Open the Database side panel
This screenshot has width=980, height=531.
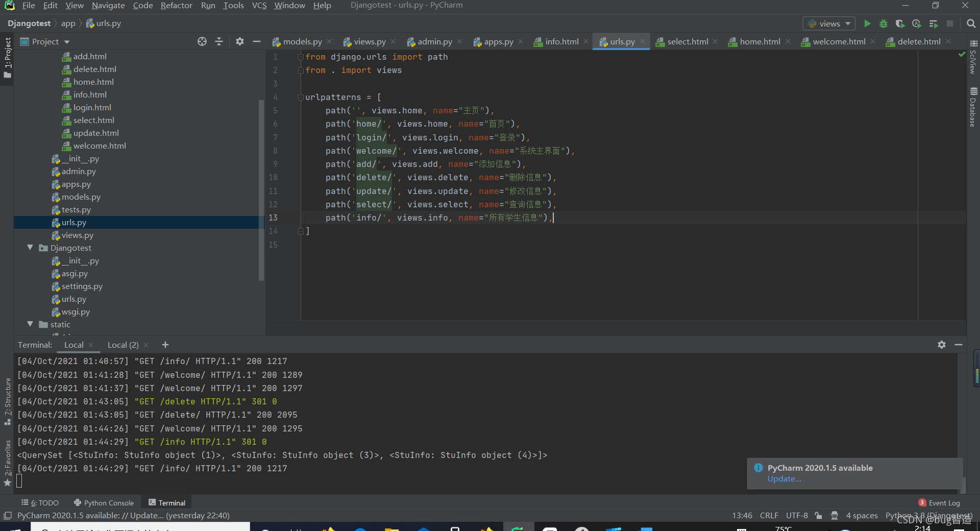click(973, 107)
